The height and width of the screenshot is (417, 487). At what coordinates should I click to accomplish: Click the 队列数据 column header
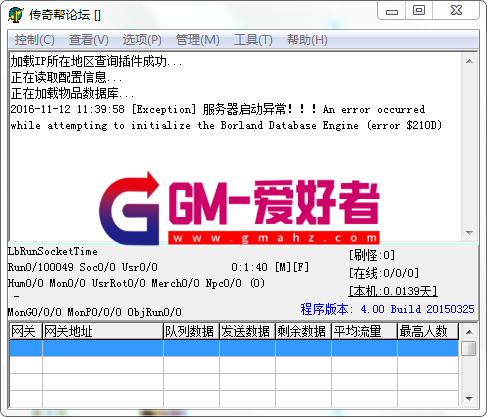[x=191, y=331]
